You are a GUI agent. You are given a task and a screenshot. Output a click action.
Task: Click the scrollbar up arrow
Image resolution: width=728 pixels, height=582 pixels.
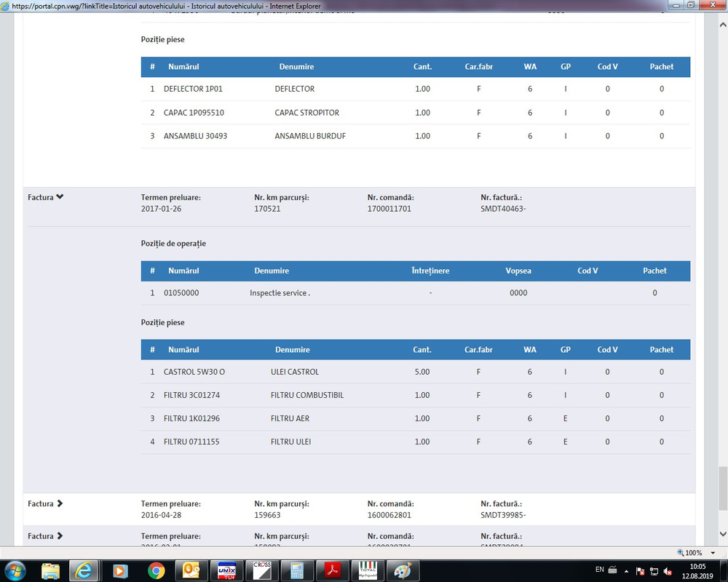[723, 25]
